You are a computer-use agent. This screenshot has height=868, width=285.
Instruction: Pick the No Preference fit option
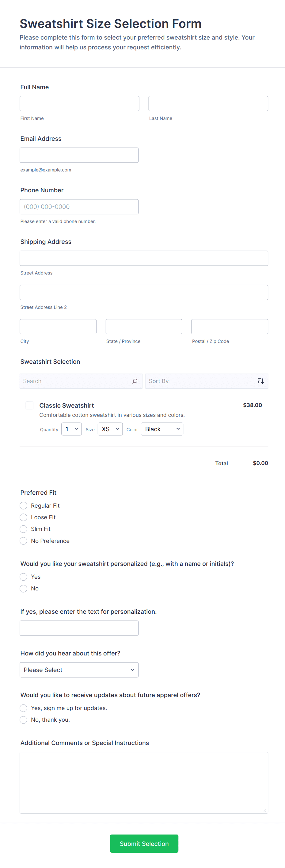(24, 541)
